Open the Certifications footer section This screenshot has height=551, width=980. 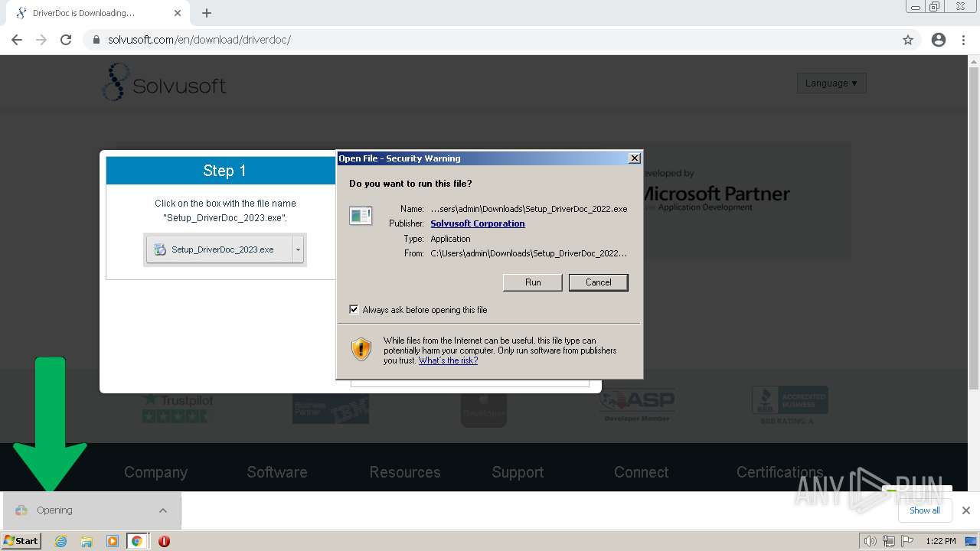(779, 472)
